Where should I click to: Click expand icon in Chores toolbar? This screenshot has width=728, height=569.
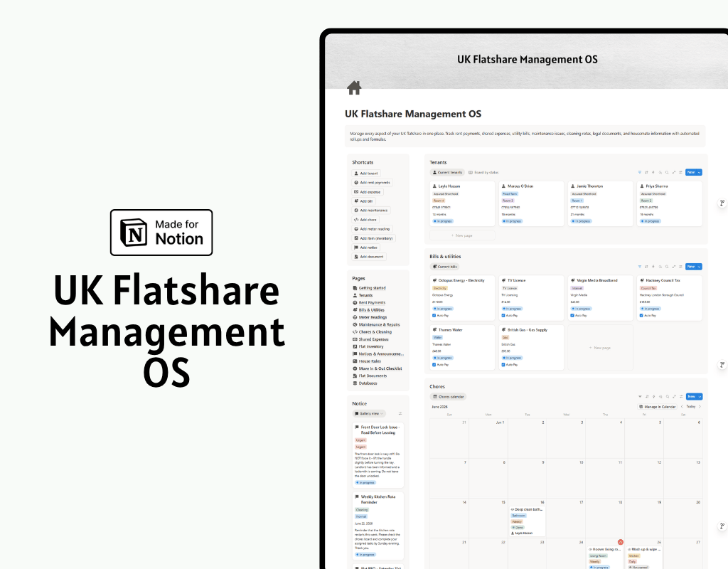(x=674, y=397)
